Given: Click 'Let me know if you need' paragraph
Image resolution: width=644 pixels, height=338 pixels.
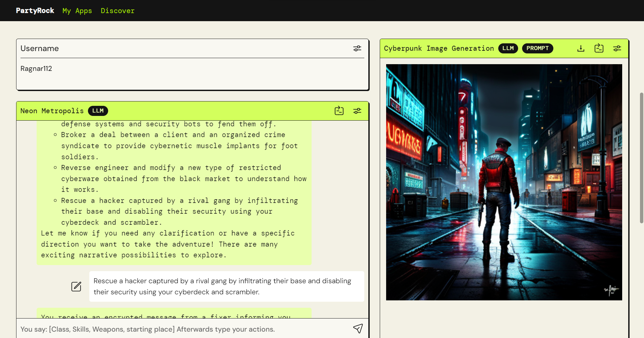Looking at the screenshot, I should (x=168, y=244).
